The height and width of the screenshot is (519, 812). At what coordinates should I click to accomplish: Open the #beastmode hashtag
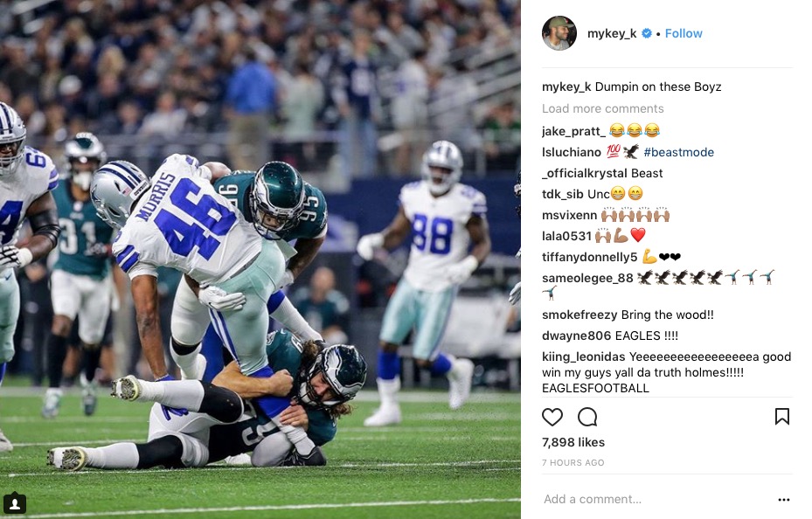(x=679, y=152)
